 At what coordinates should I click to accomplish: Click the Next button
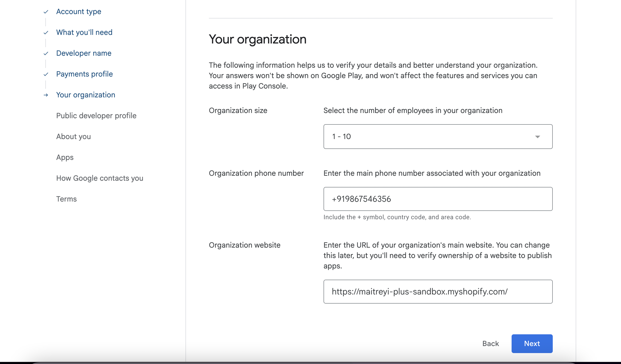click(x=532, y=343)
